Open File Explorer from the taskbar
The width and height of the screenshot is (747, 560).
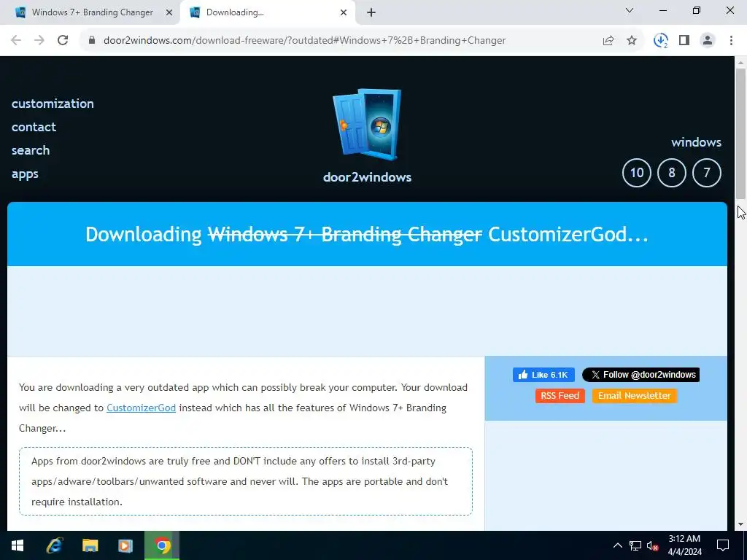[90, 545]
